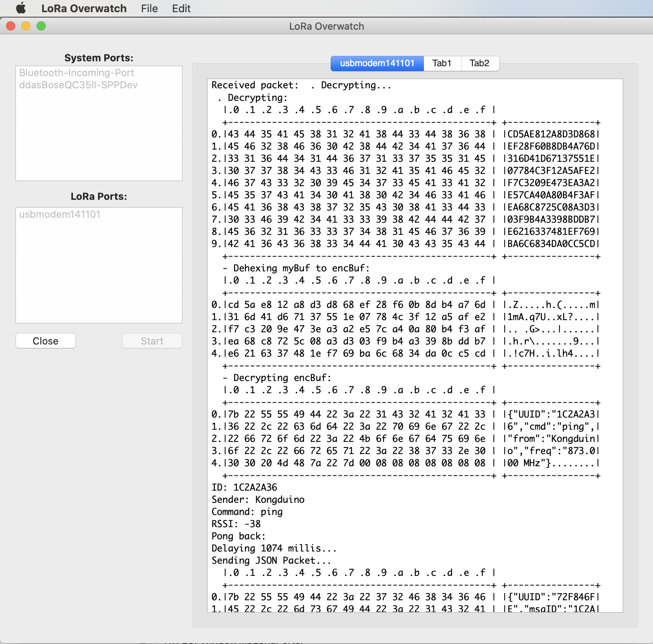
Task: Open the Edit menu
Action: tap(181, 8)
